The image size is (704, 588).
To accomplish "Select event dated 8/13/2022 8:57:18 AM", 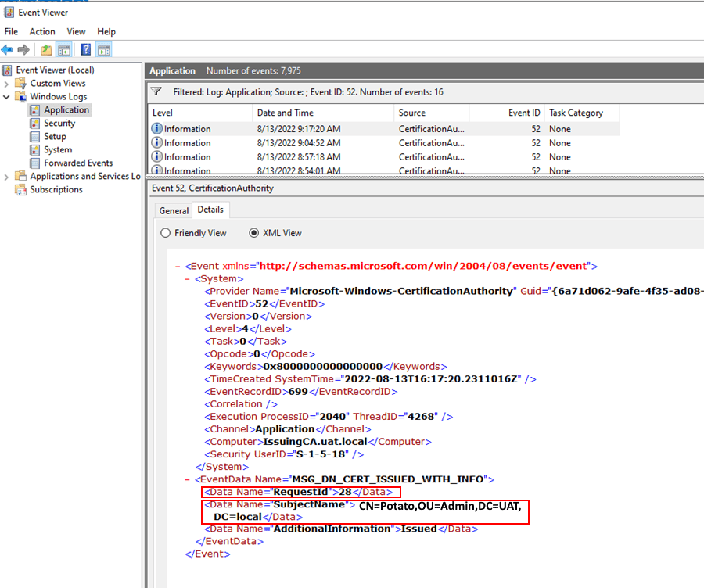I will (384, 156).
